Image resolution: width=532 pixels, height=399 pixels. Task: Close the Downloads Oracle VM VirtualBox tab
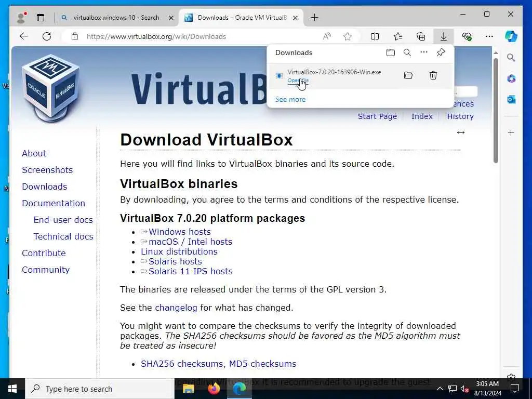point(295,18)
